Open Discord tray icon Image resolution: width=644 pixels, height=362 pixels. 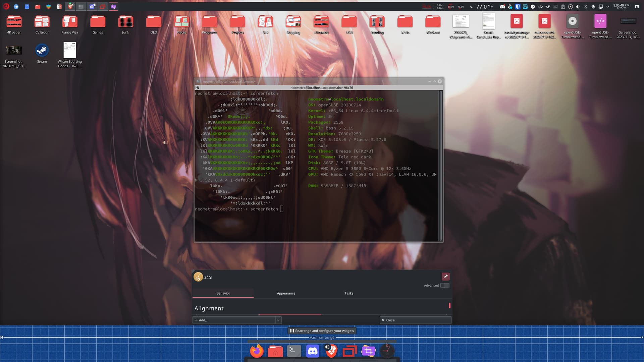coord(502,6)
